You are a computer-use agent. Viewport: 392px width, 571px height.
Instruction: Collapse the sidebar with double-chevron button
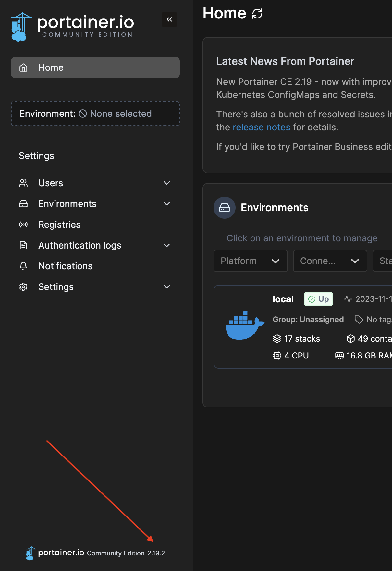point(169,19)
